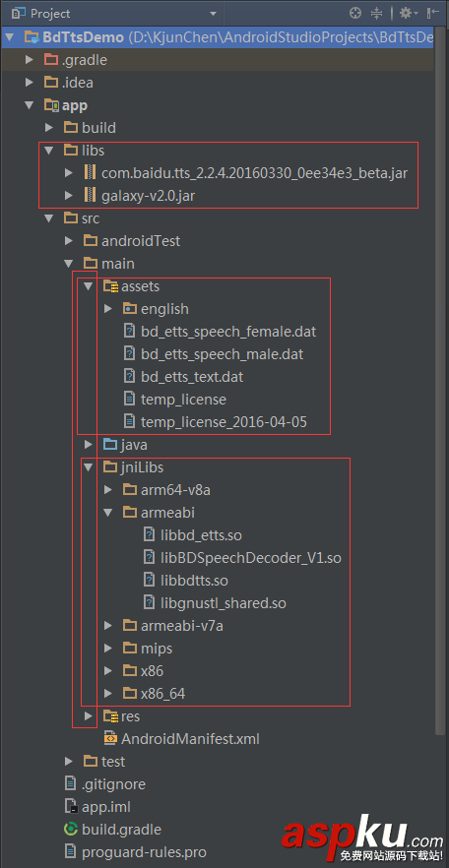Viewport: 449px width, 868px height.
Task: Click the com.baidu.tts jar archive icon
Action: [x=91, y=173]
